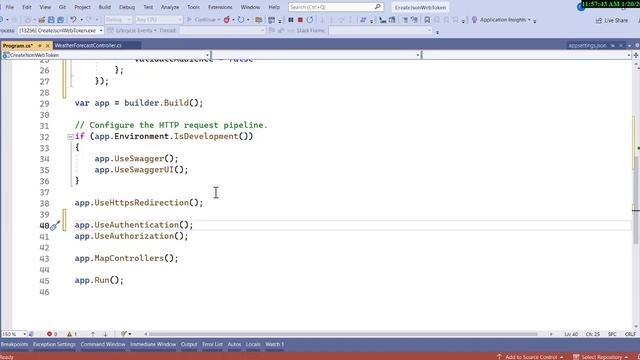The height and width of the screenshot is (360, 640).
Task: Open the Edit menu
Action: click(x=27, y=7)
